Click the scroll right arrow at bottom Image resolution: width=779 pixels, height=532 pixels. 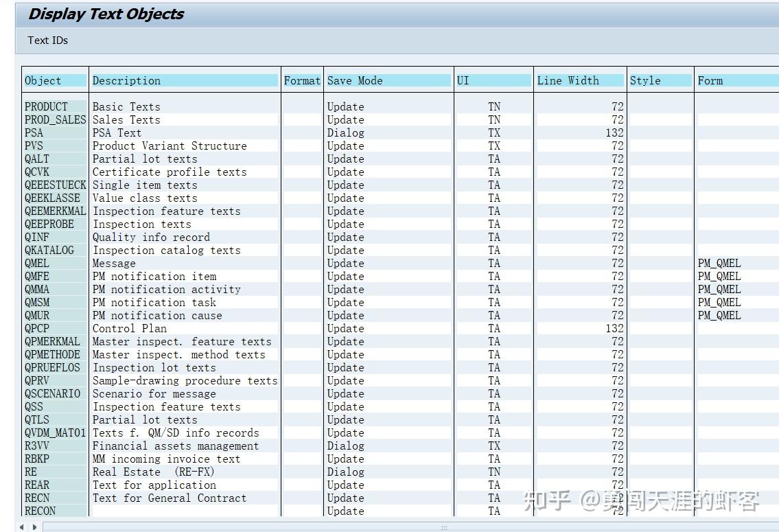pos(34,527)
